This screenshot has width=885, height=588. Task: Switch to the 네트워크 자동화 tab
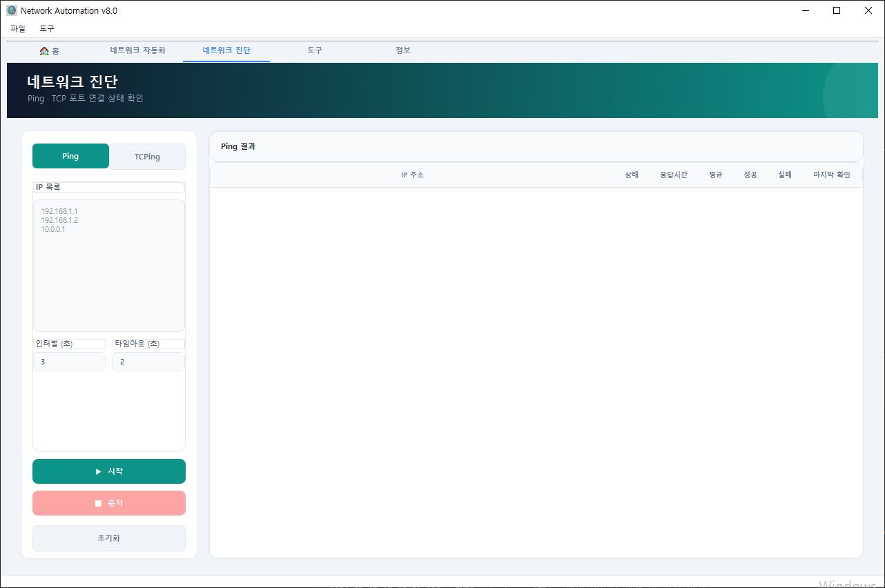pyautogui.click(x=138, y=50)
